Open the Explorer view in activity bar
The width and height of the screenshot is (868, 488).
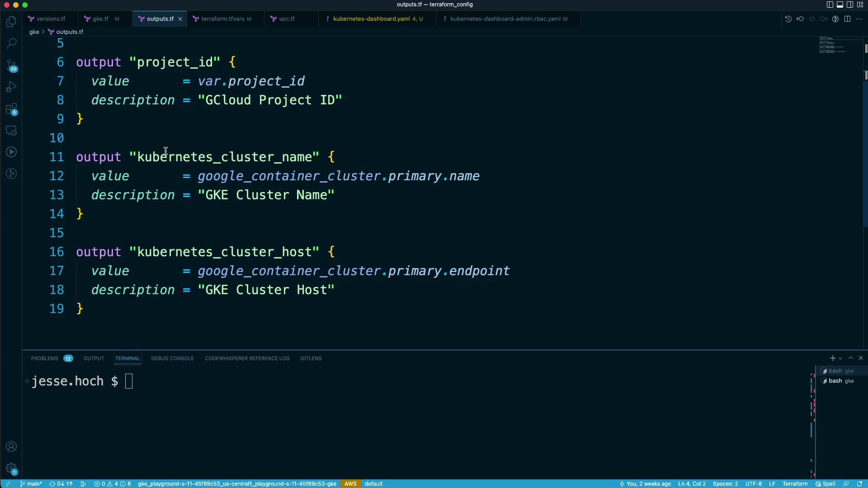(x=11, y=22)
